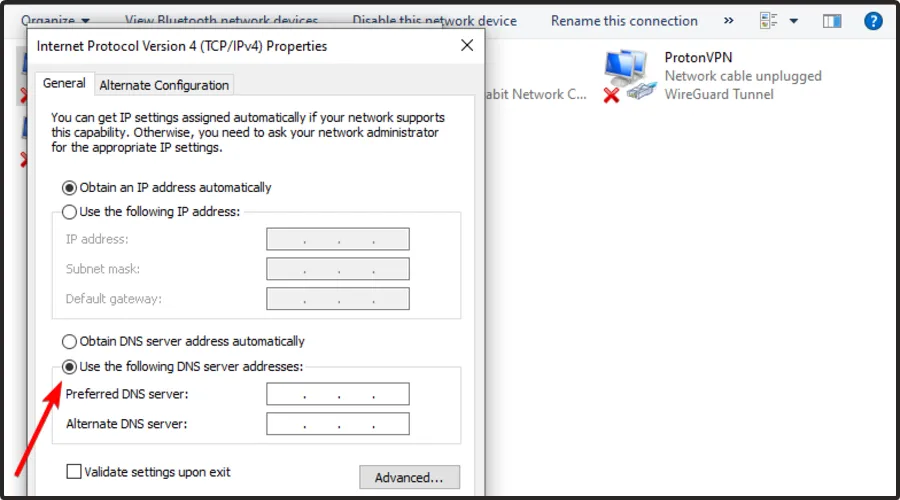Select the General tab
Image resolution: width=900 pixels, height=500 pixels.
point(64,84)
